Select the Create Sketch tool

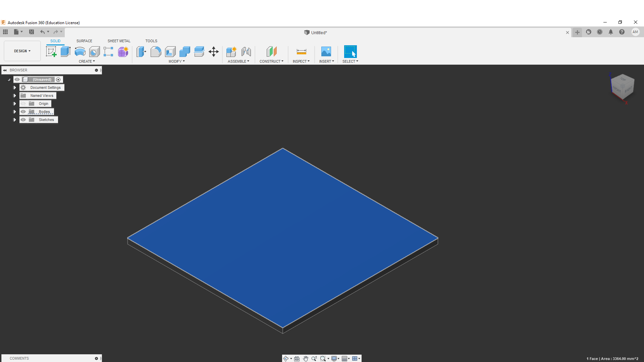point(51,52)
